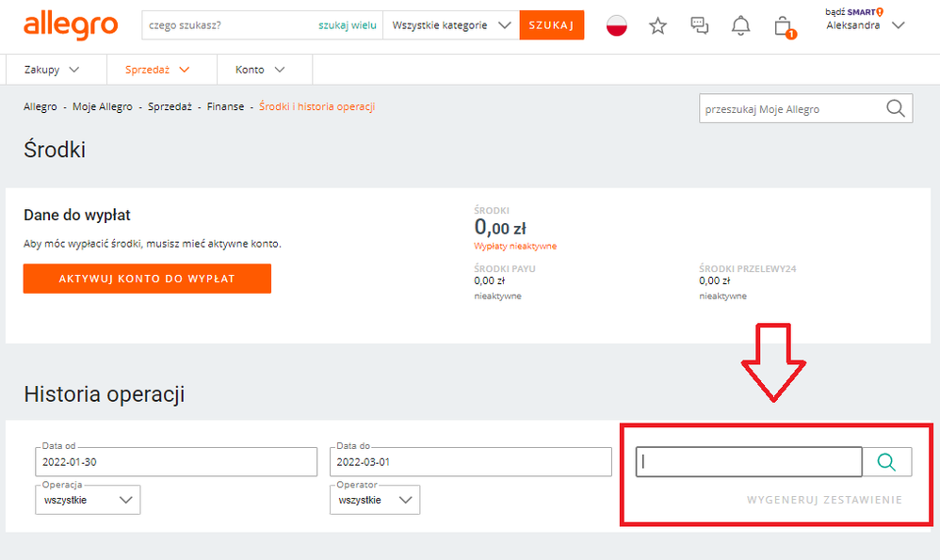Click the Historia operacji heading

(105, 394)
